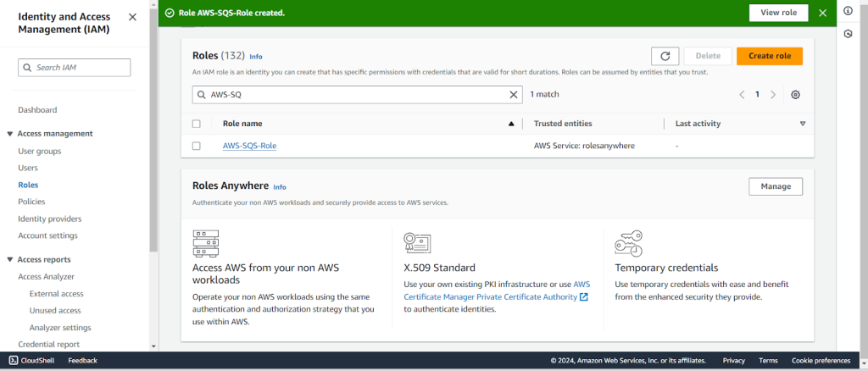Click the Create role button

coord(770,56)
